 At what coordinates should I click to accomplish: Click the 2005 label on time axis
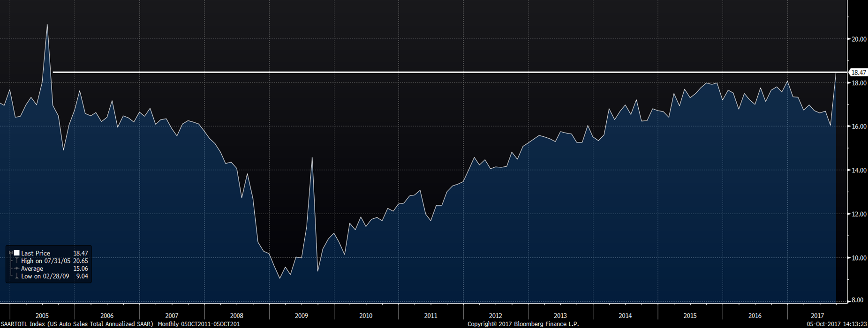click(x=42, y=316)
